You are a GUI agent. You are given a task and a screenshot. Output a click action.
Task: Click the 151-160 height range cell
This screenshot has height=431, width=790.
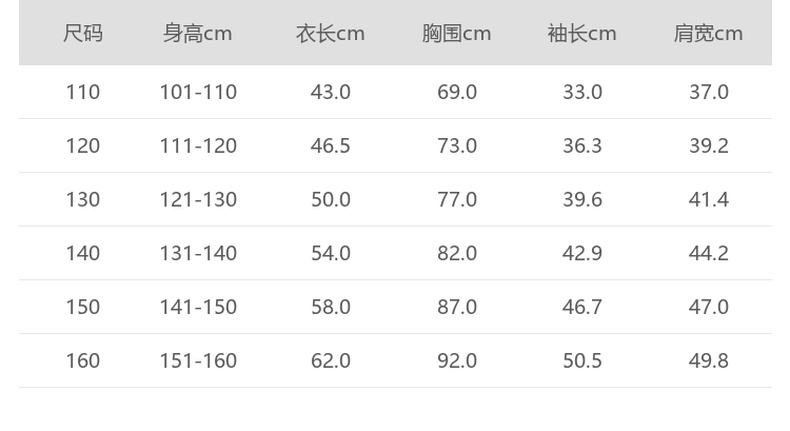tap(198, 361)
